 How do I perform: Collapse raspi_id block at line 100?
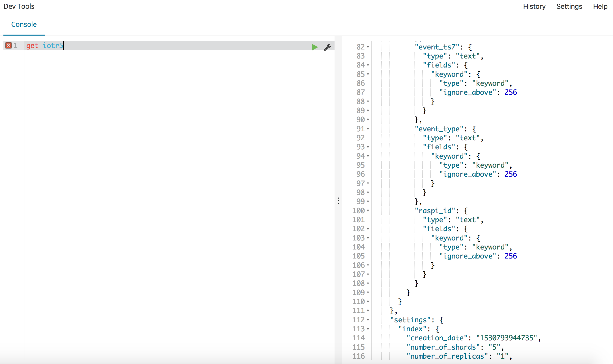pyautogui.click(x=368, y=211)
